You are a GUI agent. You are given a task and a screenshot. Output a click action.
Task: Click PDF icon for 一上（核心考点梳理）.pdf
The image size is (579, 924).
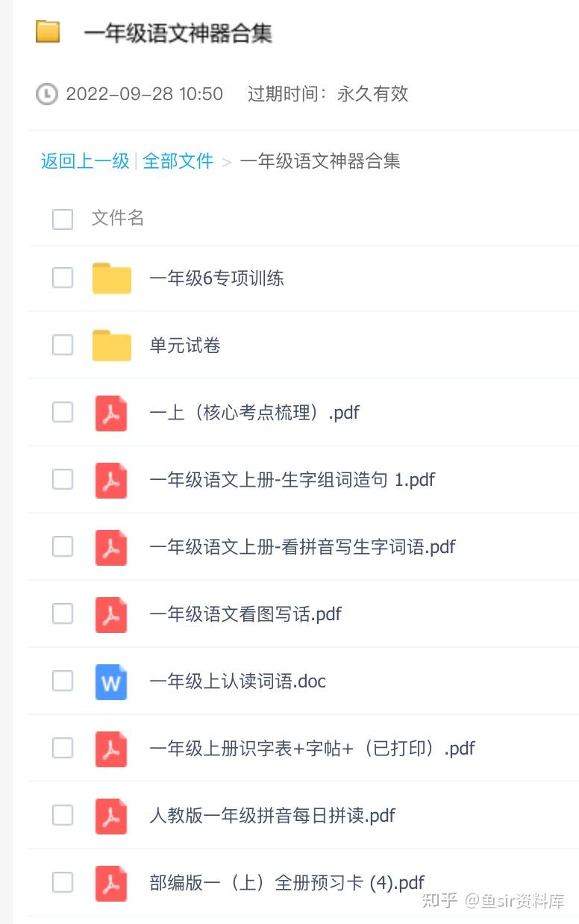pos(111,413)
